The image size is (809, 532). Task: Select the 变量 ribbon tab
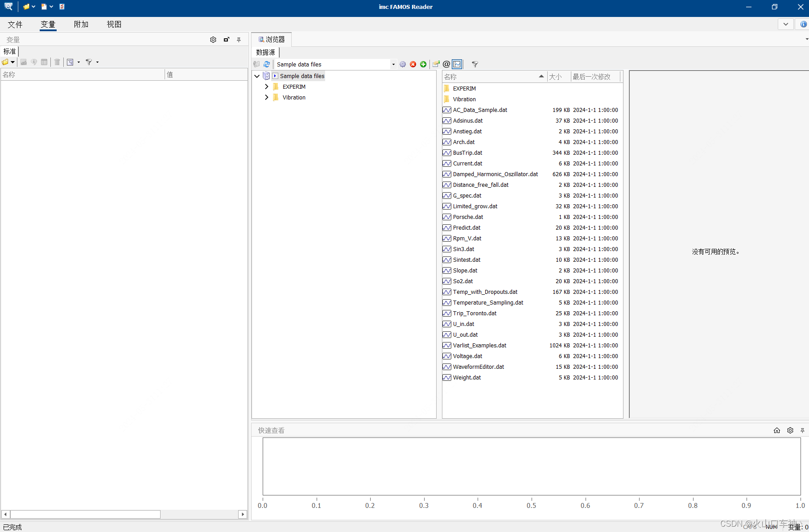[x=48, y=25]
